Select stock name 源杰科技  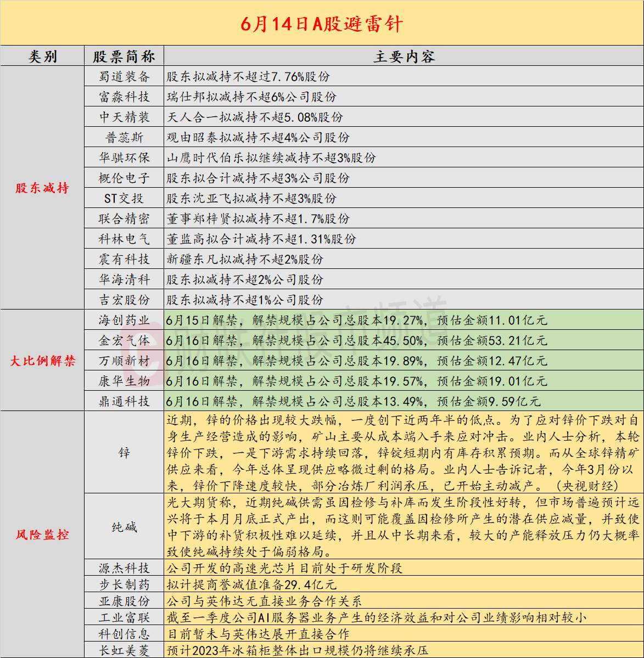(x=124, y=568)
